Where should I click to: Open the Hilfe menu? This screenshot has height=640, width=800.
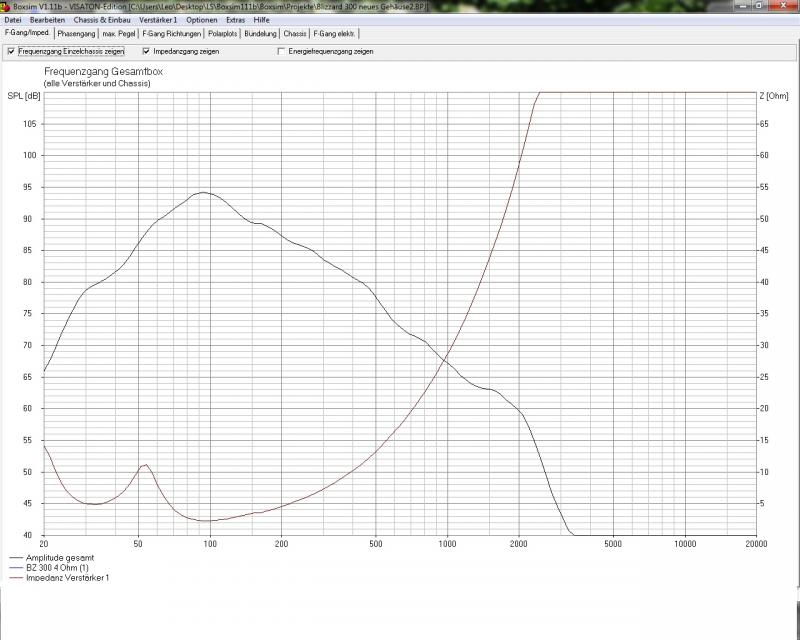point(261,20)
